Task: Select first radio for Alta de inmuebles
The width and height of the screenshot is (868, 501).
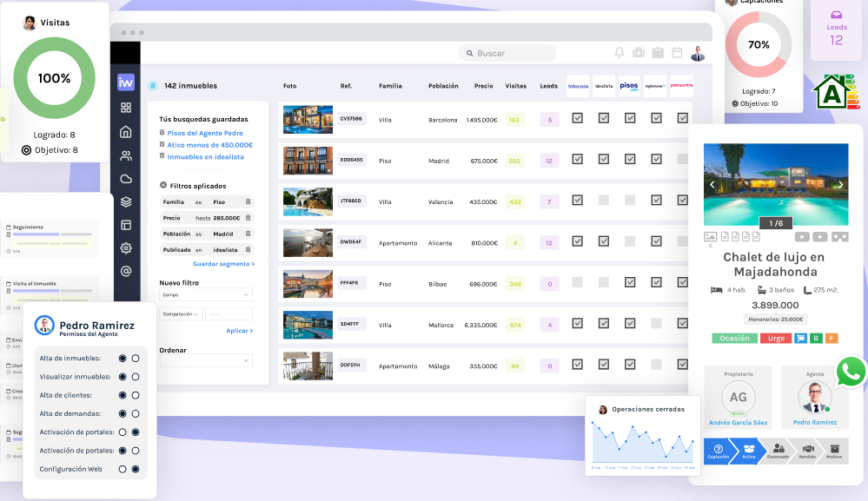Action: (123, 358)
